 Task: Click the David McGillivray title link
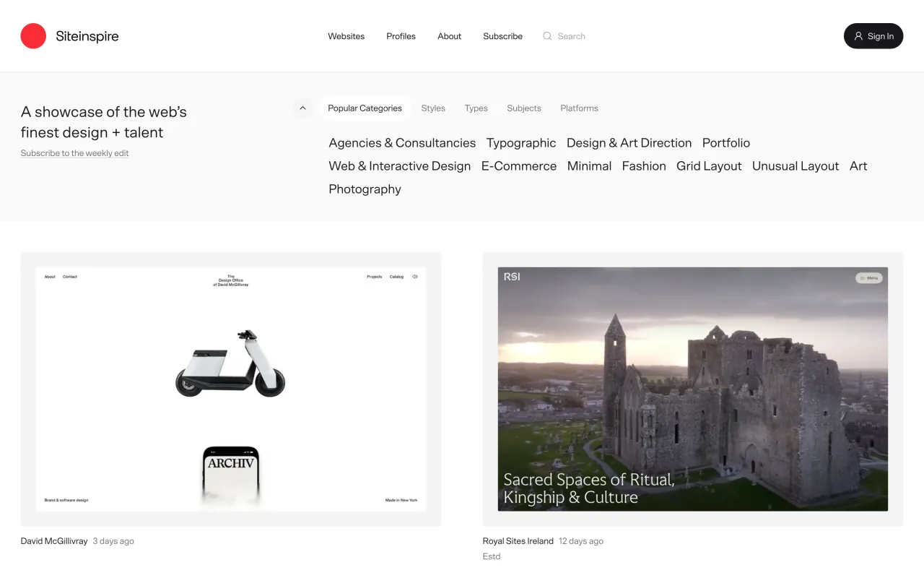[54, 541]
